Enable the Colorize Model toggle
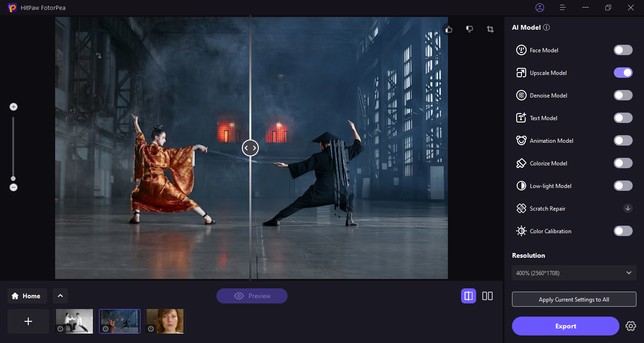Screen dimensions: 644x343 pos(623,163)
